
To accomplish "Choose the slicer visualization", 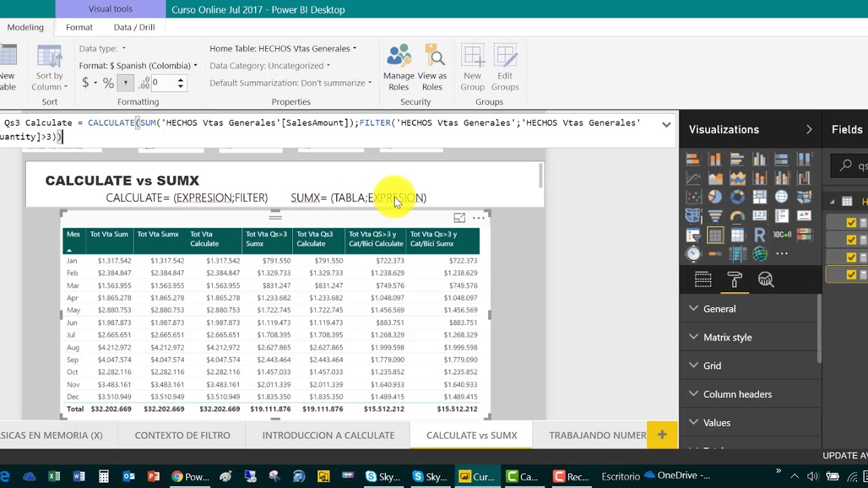I will (x=693, y=235).
